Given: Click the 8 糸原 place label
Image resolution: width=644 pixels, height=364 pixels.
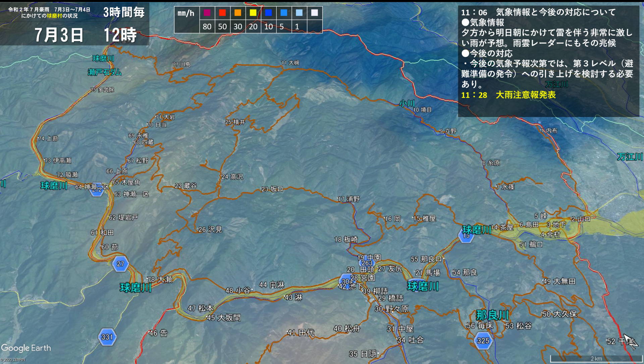Looking at the screenshot, I should pos(491,163).
